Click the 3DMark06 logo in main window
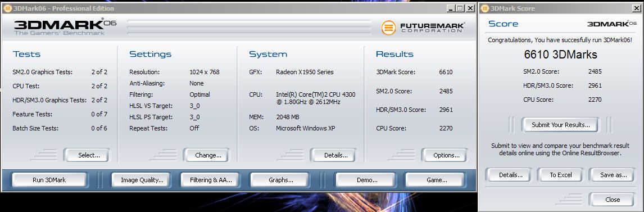The height and width of the screenshot is (212, 644). pos(65,27)
